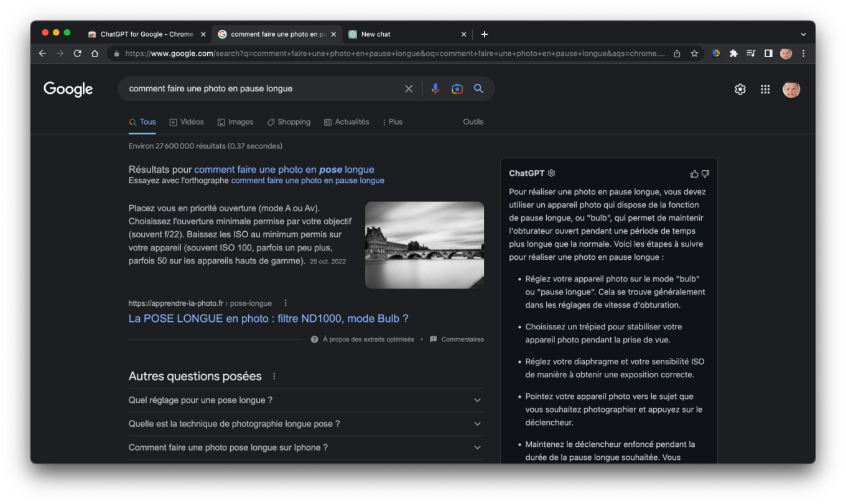Toggle the browser side panel icon
The height and width of the screenshot is (504, 846).
pyautogui.click(x=768, y=53)
